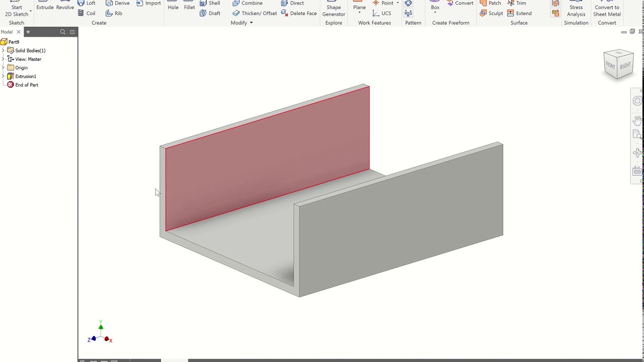Switch to the Model browser tab
Screen dimensions: 644x362
tap(7, 32)
